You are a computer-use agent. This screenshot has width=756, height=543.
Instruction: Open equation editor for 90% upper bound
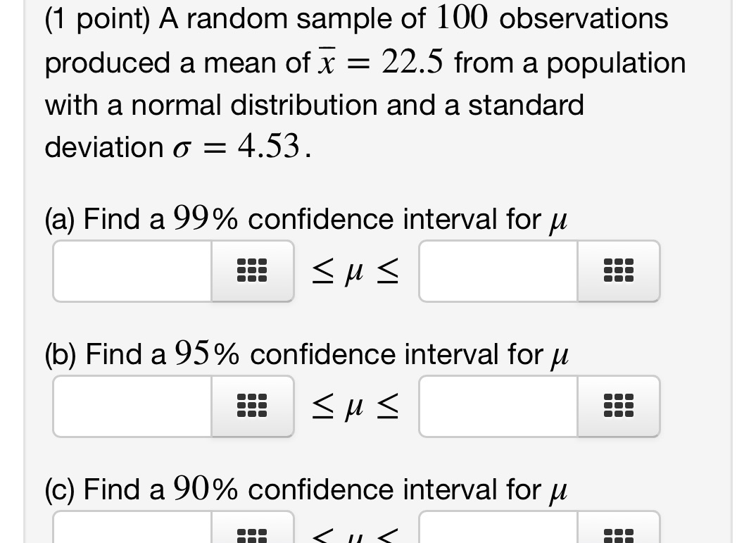pyautogui.click(x=618, y=533)
